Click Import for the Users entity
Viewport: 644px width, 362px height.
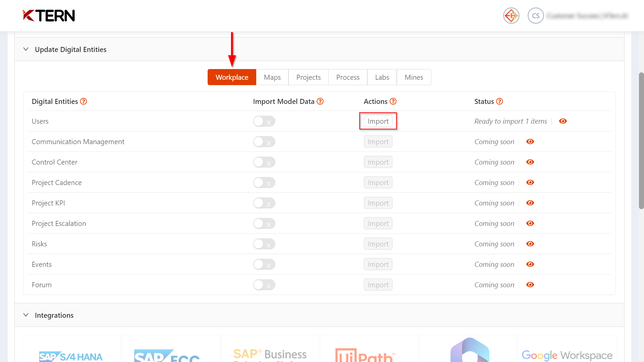pyautogui.click(x=378, y=121)
